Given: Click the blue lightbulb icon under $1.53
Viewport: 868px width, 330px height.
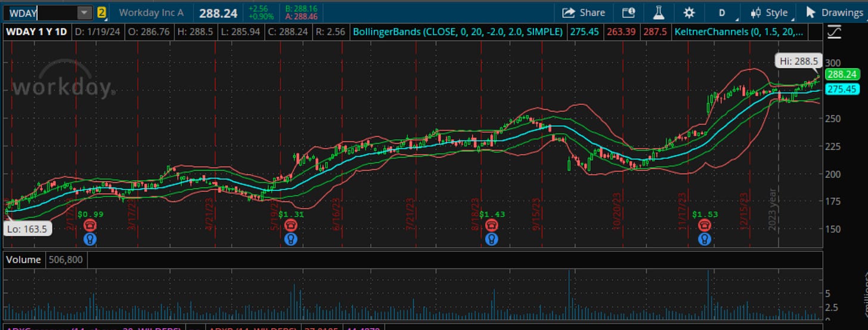Looking at the screenshot, I should tap(705, 239).
